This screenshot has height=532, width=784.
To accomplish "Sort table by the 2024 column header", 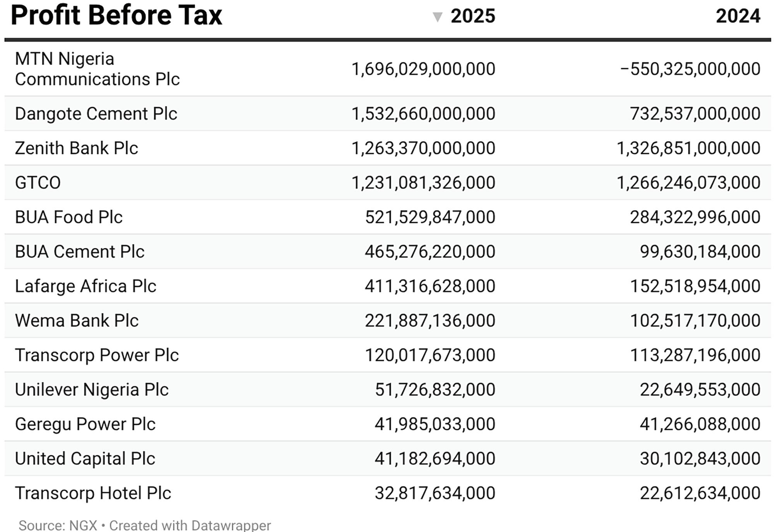I will (738, 16).
